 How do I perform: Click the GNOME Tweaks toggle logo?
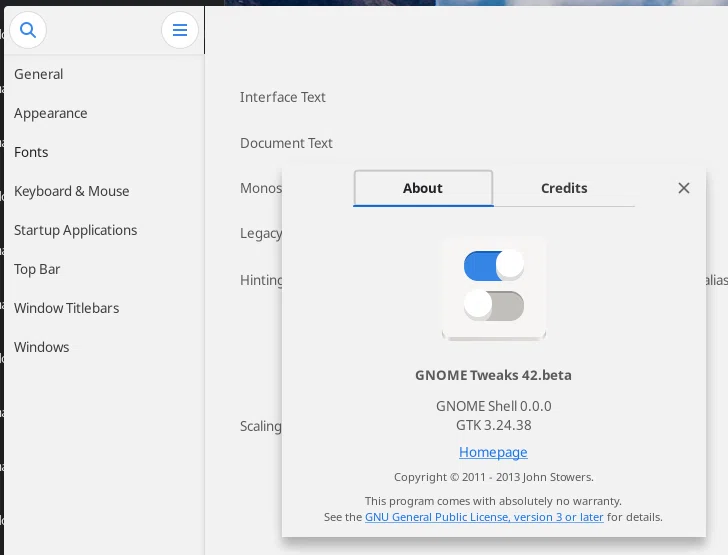494,289
